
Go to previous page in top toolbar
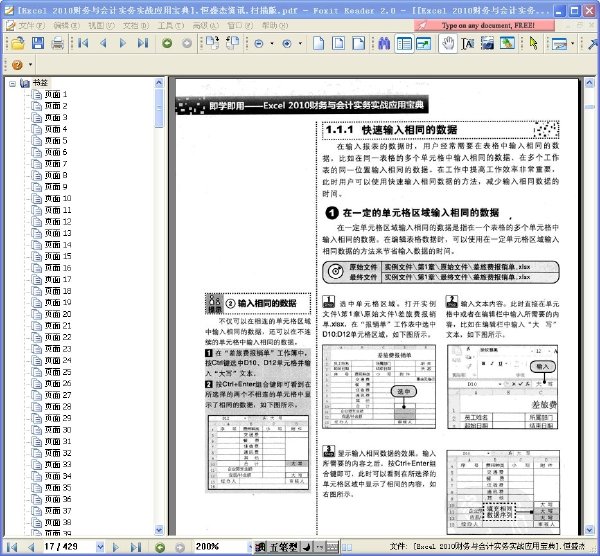click(103, 43)
